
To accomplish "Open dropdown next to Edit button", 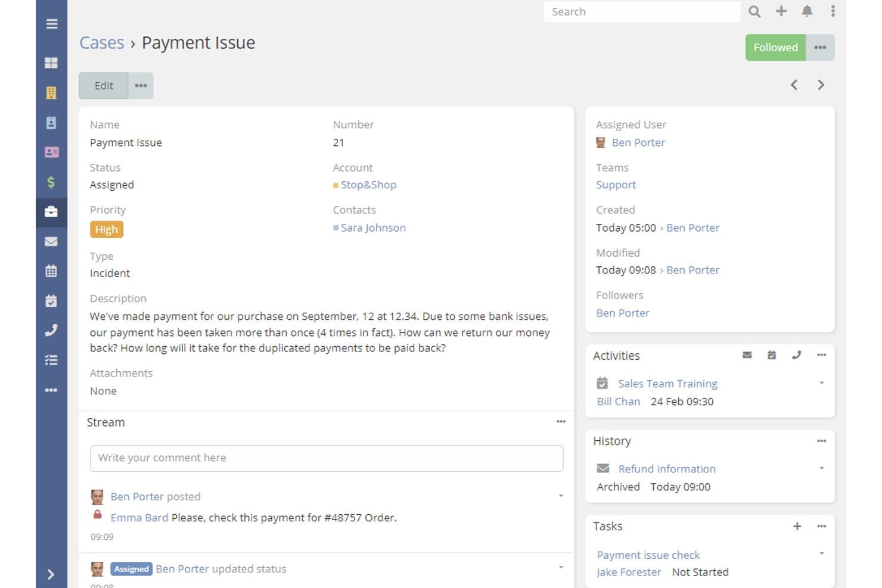I will point(141,86).
